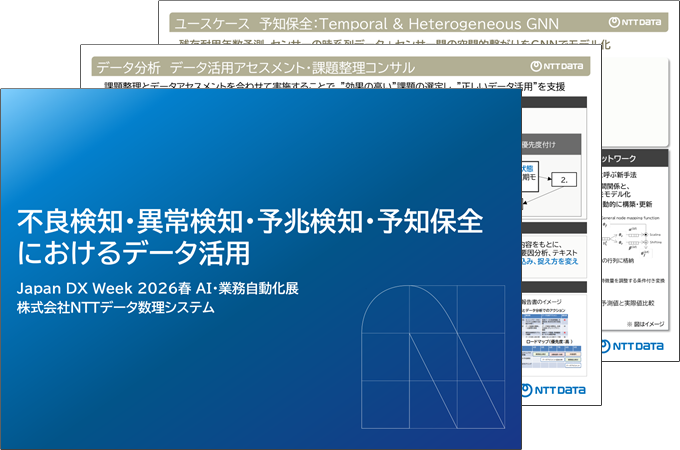
Task: Open the middle slide titled 'データ活用アセスメント・課題整理コンサル'
Action: [x=292, y=68]
